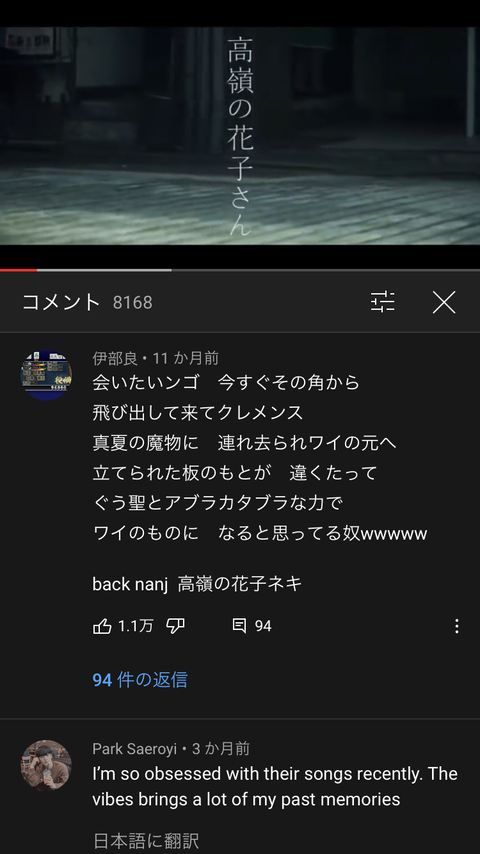This screenshot has height=854, width=480.
Task: Tap the 8168 comment count
Action: point(132,303)
